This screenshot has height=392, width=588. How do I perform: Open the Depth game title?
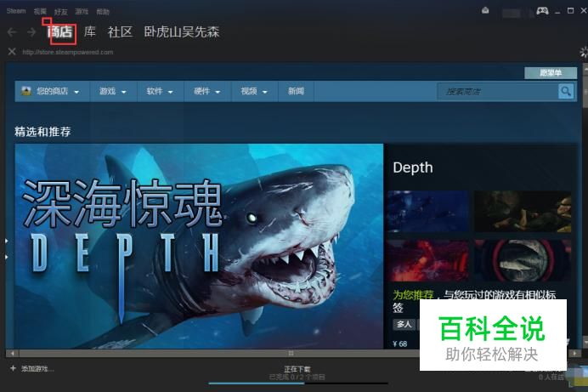coord(413,168)
